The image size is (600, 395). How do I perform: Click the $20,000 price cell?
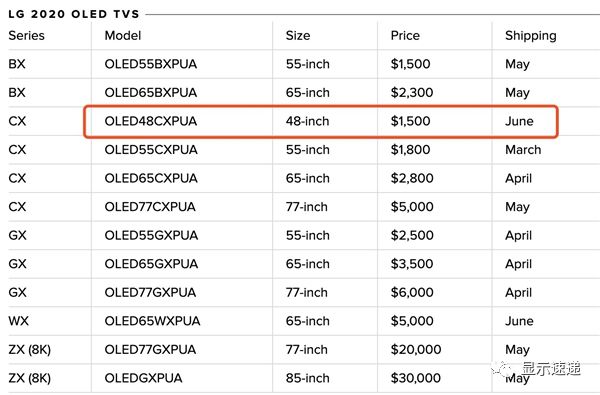[416, 350]
